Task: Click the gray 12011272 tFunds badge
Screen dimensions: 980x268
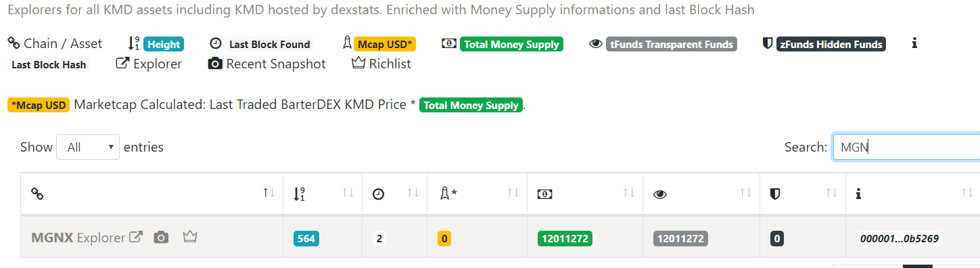Action: (680, 238)
